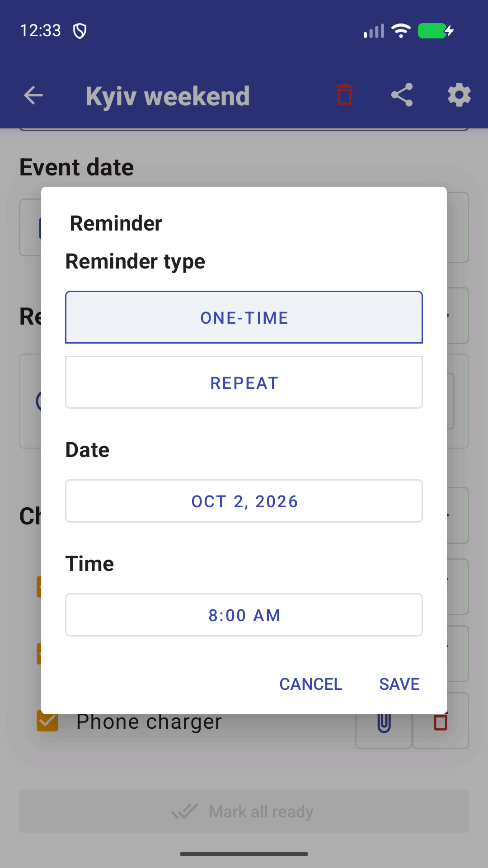Tap the Kyiv weekend title
Viewport: 488px width, 868px height.
168,96
